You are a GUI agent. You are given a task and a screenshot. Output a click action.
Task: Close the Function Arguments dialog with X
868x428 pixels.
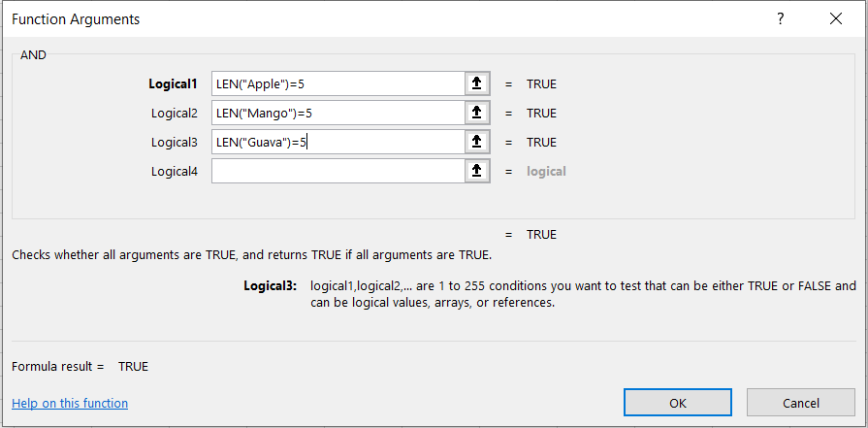836,19
